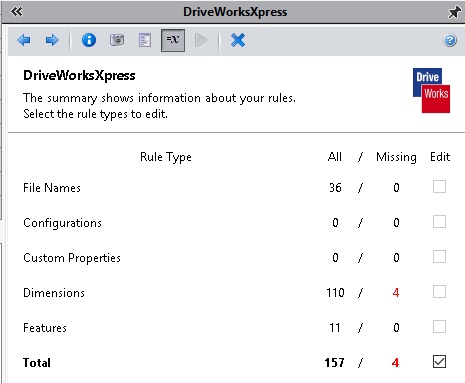Uncheck the Total edit checkbox

[x=439, y=362]
